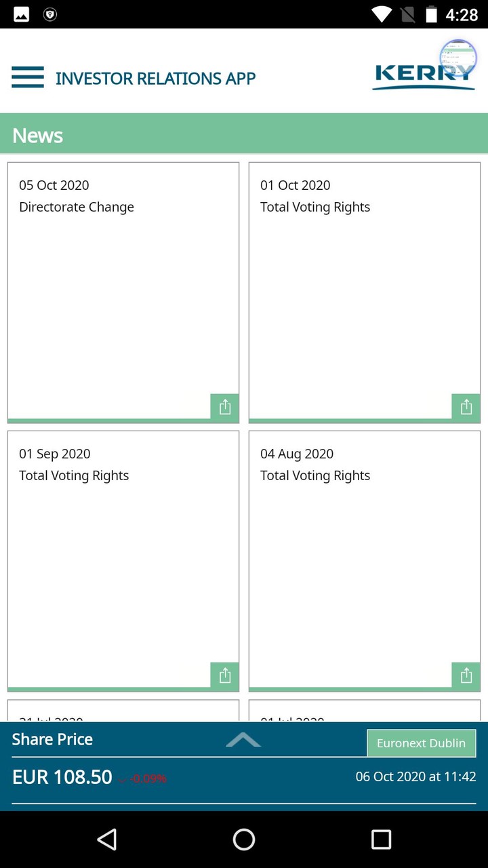Screen dimensions: 488x868
Task: Share the Directorate Change news item
Action: pos(224,407)
